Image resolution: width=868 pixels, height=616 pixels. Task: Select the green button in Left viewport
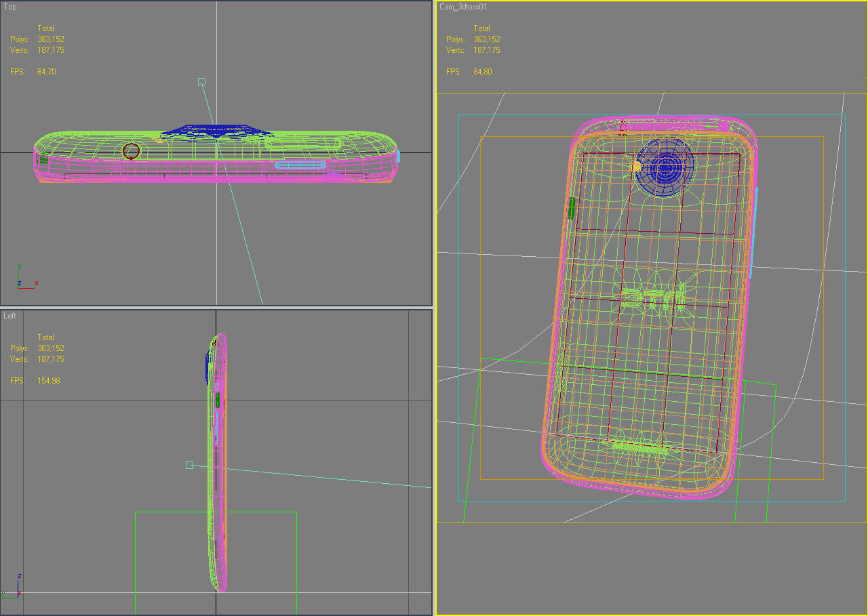(x=217, y=400)
